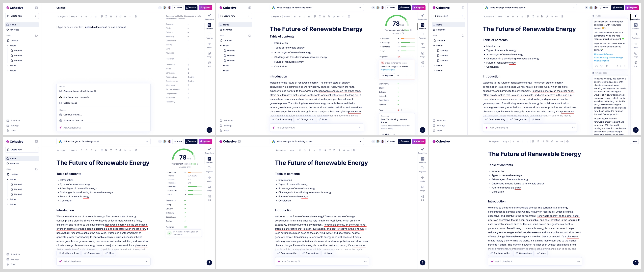Toggle underline in the blank Untitled editor
This screenshot has width=644, height=272.
[x=96, y=16]
